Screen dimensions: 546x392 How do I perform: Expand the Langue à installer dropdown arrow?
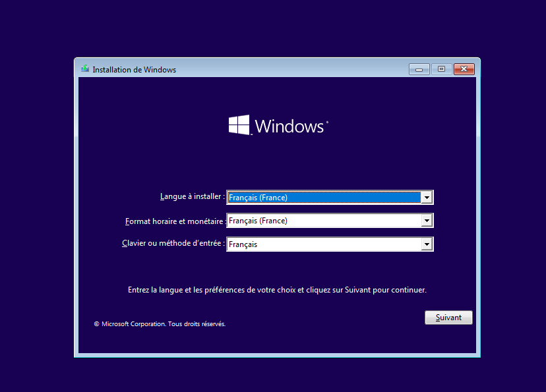pos(427,197)
